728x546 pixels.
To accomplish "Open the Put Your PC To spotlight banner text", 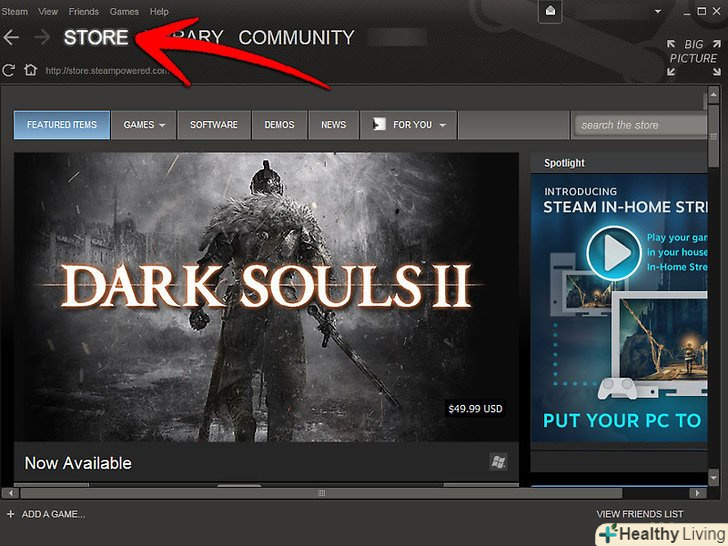I will pyautogui.click(x=622, y=421).
